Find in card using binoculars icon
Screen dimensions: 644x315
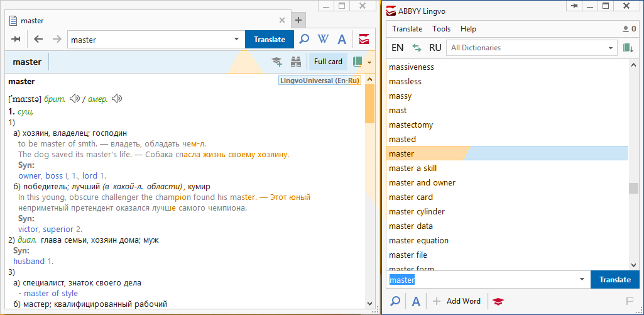(x=296, y=62)
